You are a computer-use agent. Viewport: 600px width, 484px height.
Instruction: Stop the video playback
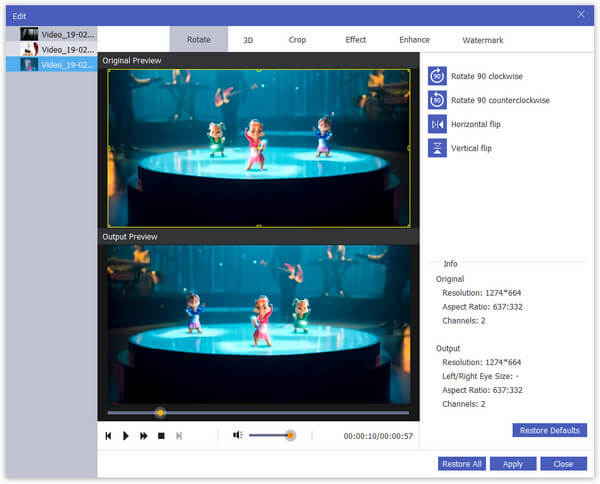click(x=161, y=436)
